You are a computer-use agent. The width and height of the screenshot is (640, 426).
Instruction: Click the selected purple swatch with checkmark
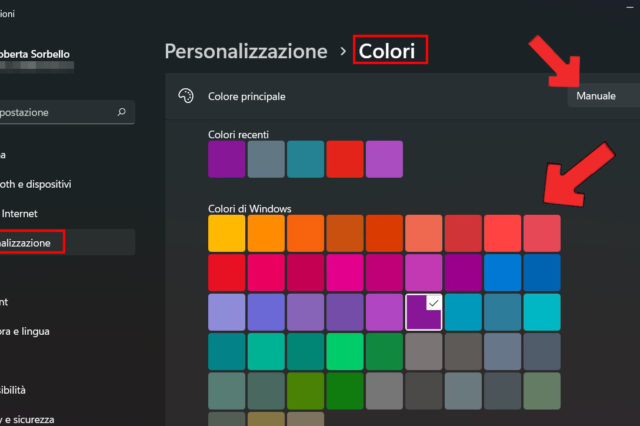pyautogui.click(x=423, y=312)
